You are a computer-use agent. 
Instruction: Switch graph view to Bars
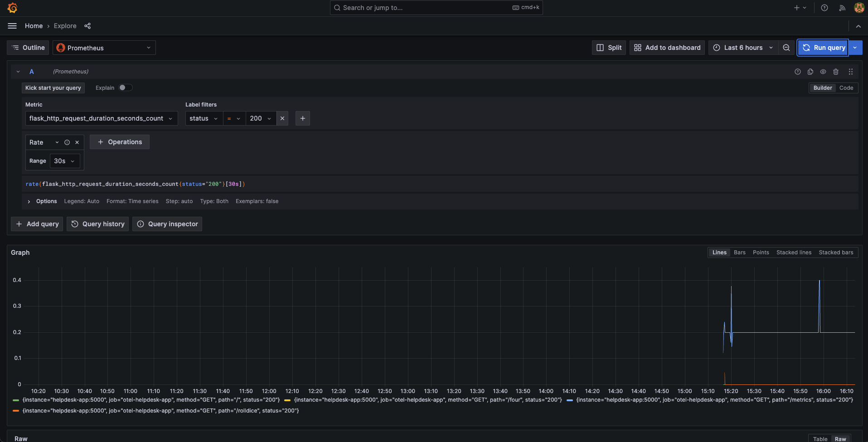739,253
